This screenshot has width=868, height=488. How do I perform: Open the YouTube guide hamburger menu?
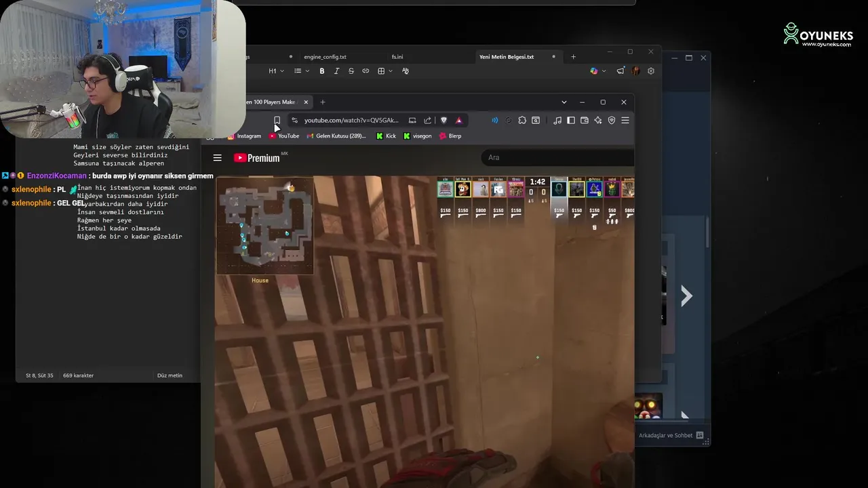218,158
